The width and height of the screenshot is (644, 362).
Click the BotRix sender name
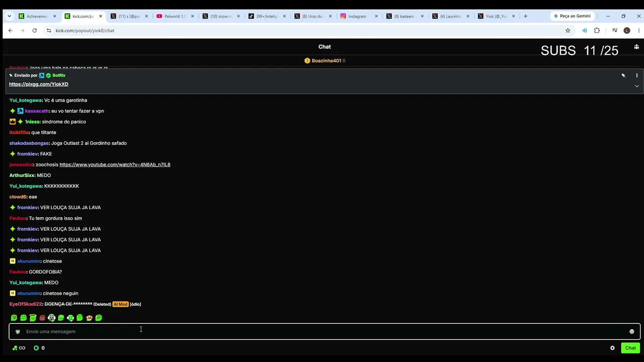coord(59,75)
